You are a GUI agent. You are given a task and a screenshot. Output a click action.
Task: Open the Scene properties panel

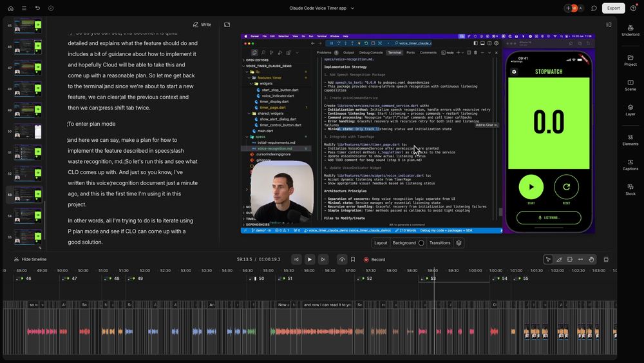[x=630, y=85]
